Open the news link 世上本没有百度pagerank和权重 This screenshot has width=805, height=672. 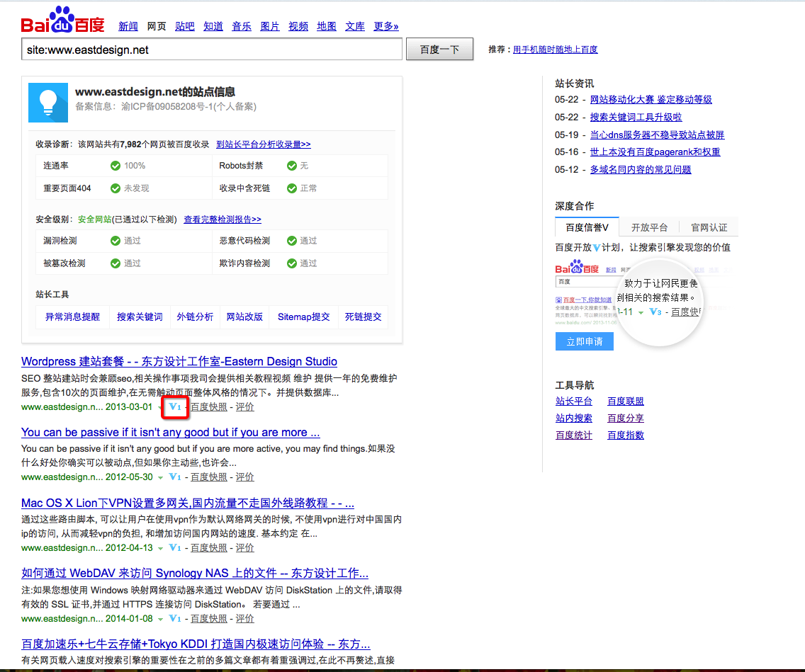[655, 152]
